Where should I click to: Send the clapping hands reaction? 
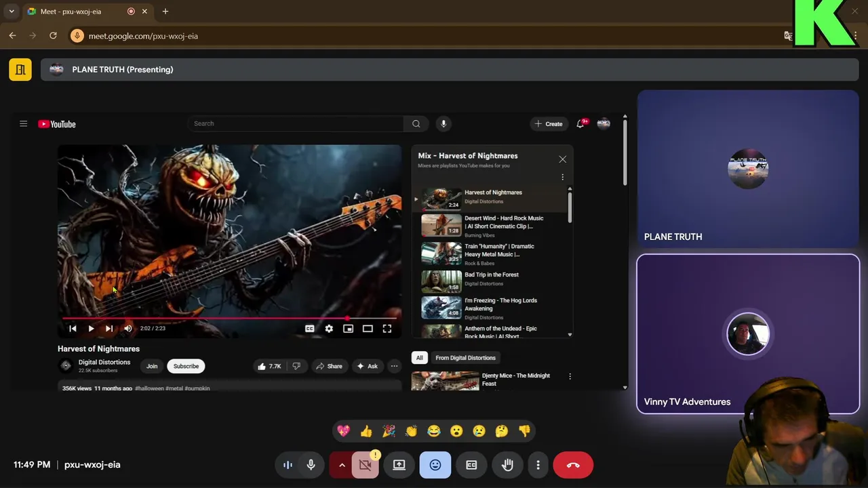click(x=411, y=431)
